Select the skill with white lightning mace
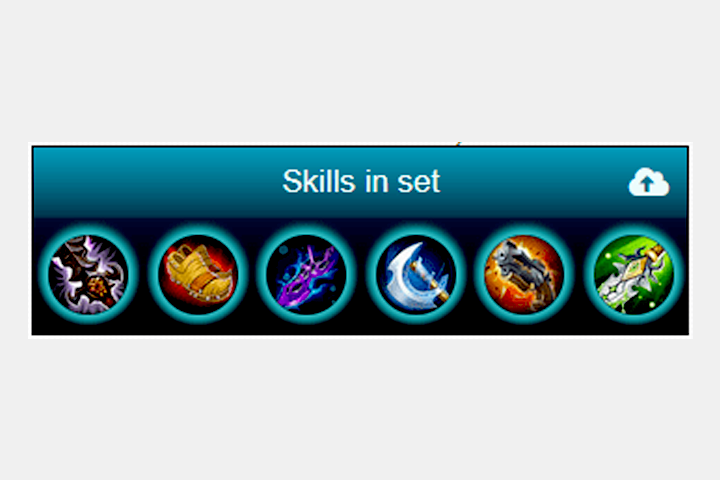This screenshot has height=480, width=720. pyautogui.click(x=89, y=274)
